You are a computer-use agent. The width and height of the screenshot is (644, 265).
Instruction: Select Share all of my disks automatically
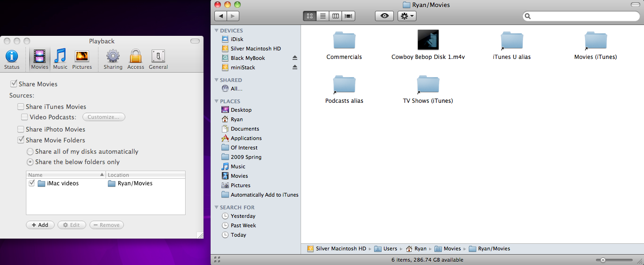(x=30, y=152)
